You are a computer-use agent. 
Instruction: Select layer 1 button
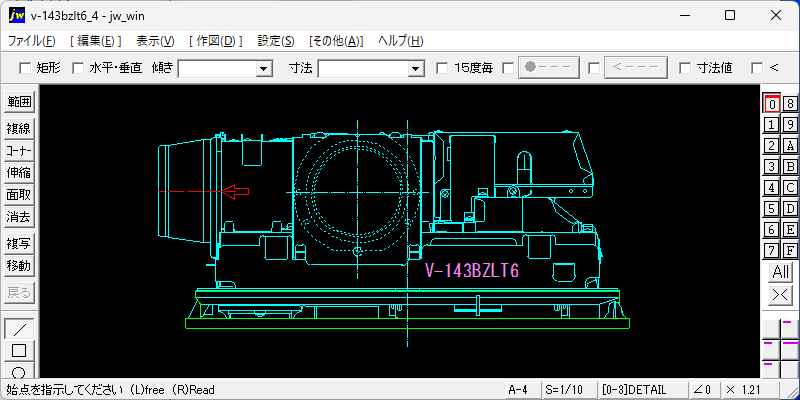772,125
